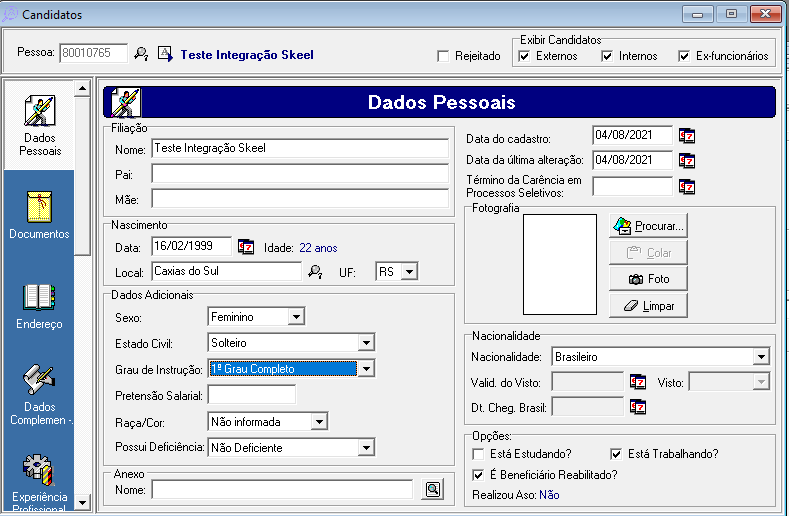Open the Endereço section in sidebar

pos(39,305)
